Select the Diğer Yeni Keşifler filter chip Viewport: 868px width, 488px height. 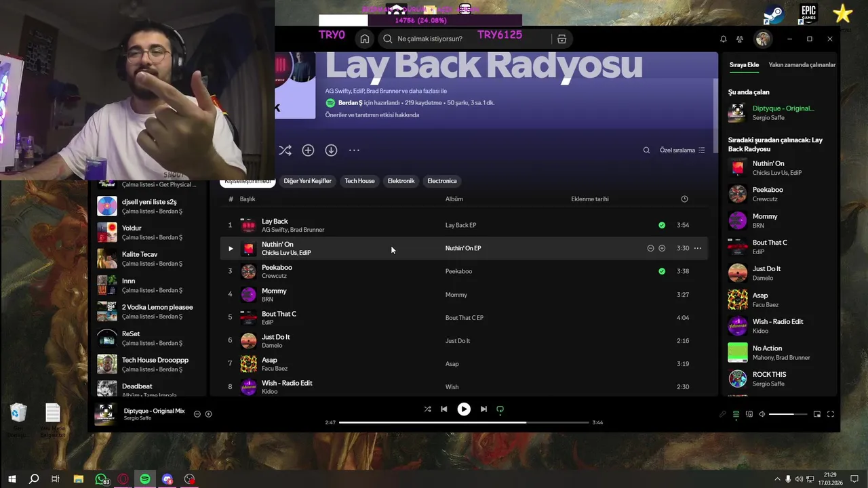[x=307, y=181]
